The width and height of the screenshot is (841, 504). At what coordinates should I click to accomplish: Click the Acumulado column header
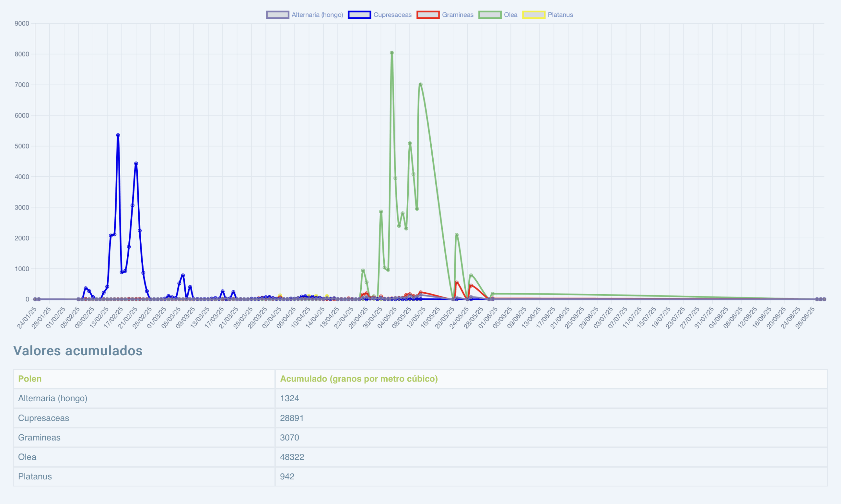(358, 379)
